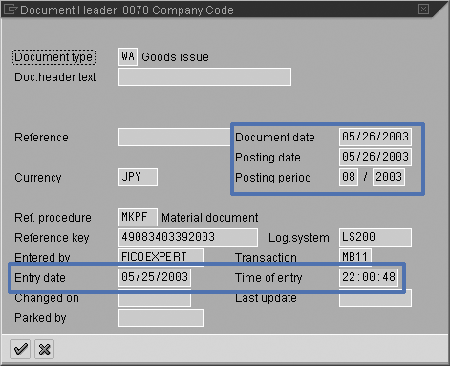Screen dimensions: 450x366
Task: Select Entry date 05/25/2003 field
Action: pos(155,277)
